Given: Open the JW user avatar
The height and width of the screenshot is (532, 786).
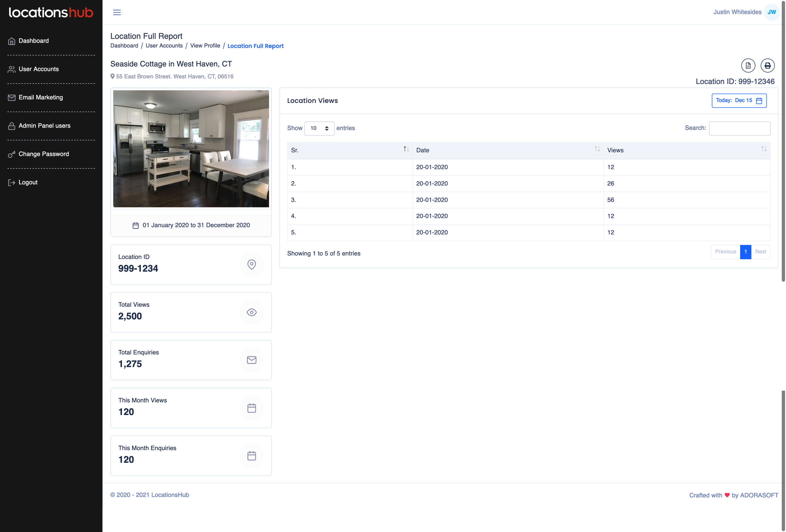Looking at the screenshot, I should coord(772,12).
